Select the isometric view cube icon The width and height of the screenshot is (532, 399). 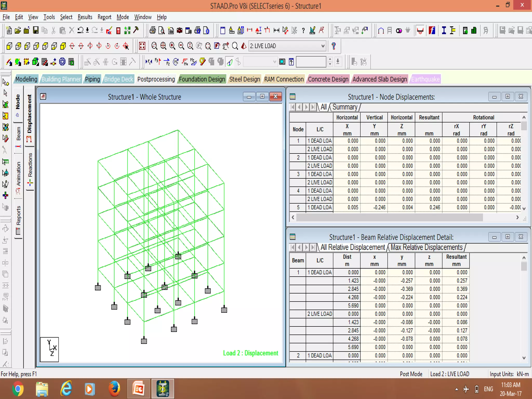[x=63, y=46]
